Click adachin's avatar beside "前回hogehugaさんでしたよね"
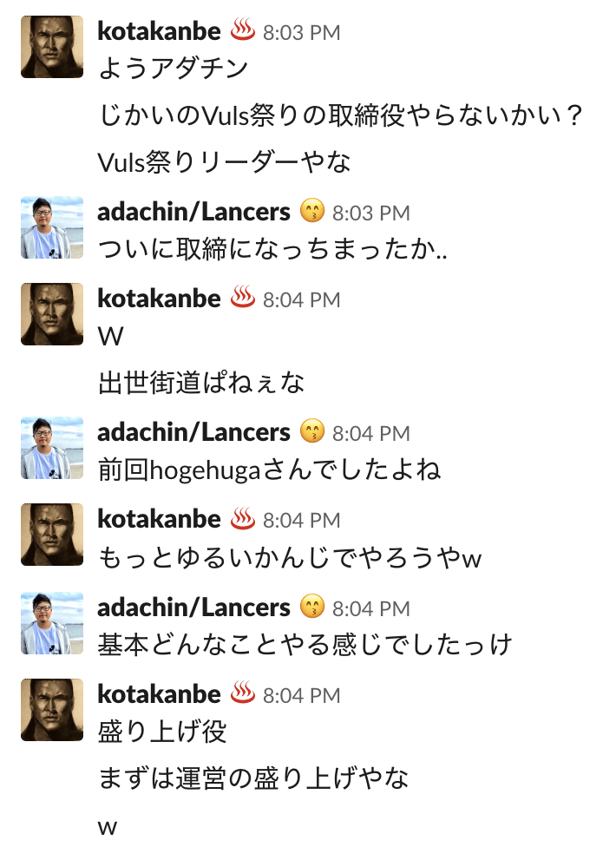This screenshot has width=616, height=847. [x=52, y=448]
